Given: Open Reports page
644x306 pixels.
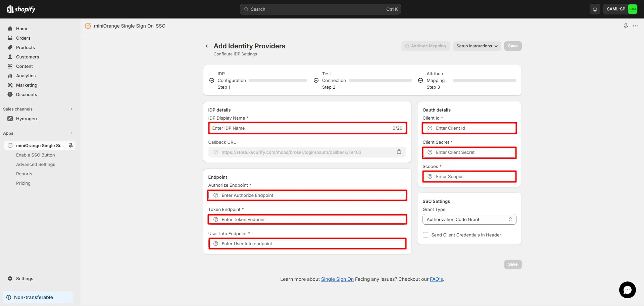Looking at the screenshot, I should point(24,174).
